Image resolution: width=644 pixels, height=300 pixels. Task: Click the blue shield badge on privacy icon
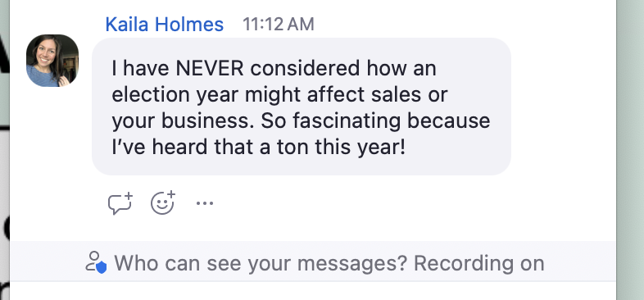(102, 267)
